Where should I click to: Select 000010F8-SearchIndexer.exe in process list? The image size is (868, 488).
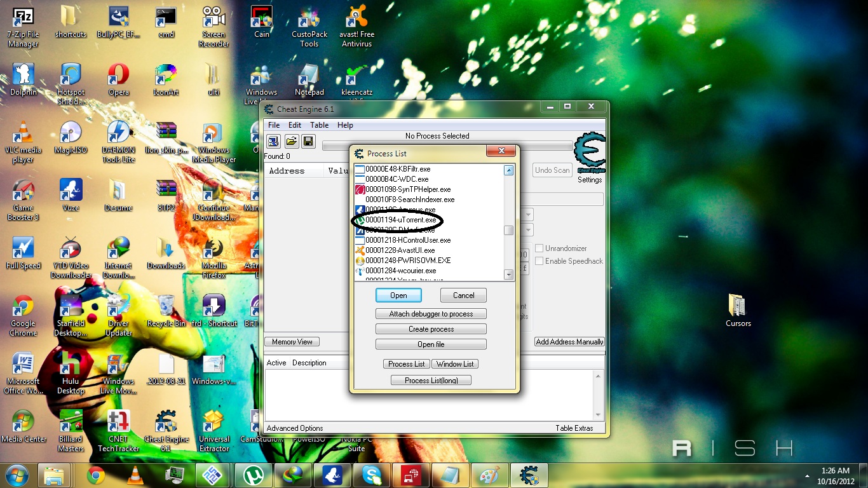point(429,200)
